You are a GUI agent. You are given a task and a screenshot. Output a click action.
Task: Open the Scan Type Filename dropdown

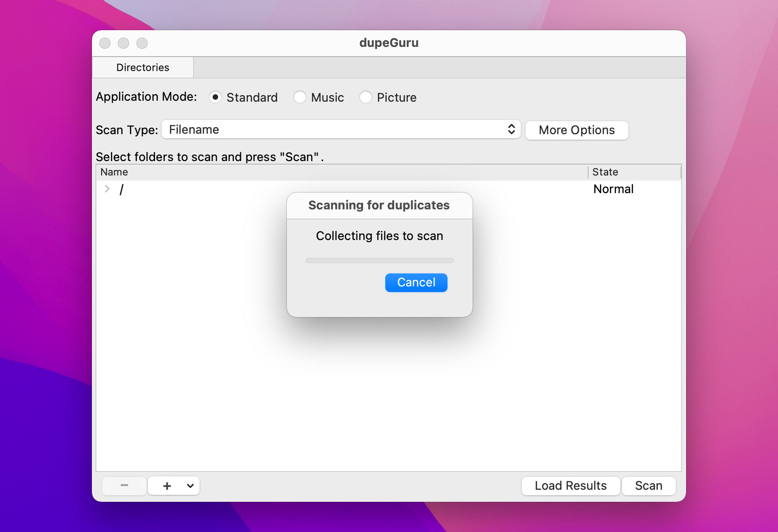(341, 130)
